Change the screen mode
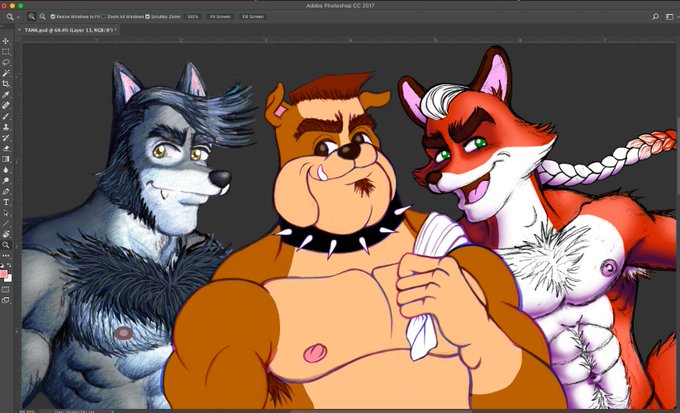680x413 pixels. coord(6,300)
